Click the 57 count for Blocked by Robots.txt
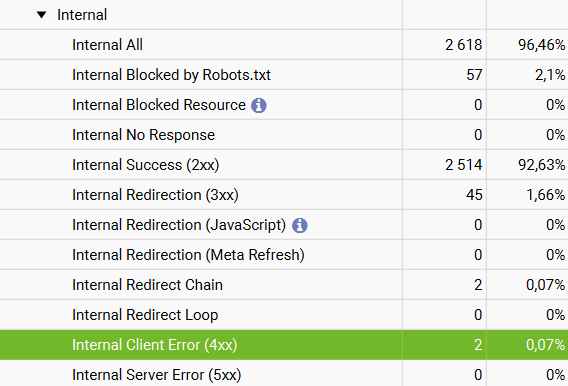568x386 pixels. click(x=474, y=75)
